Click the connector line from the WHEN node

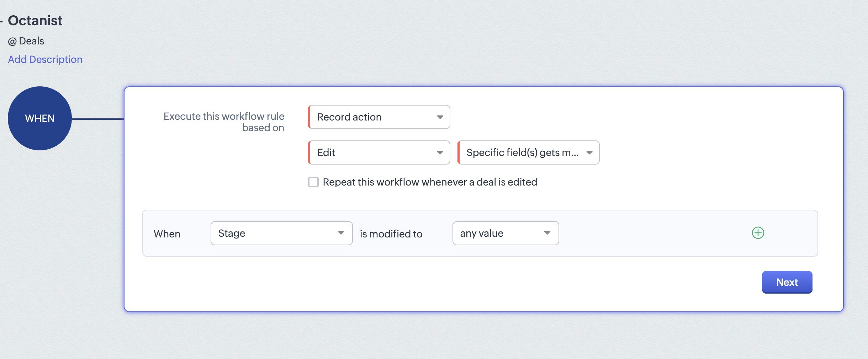click(x=98, y=118)
